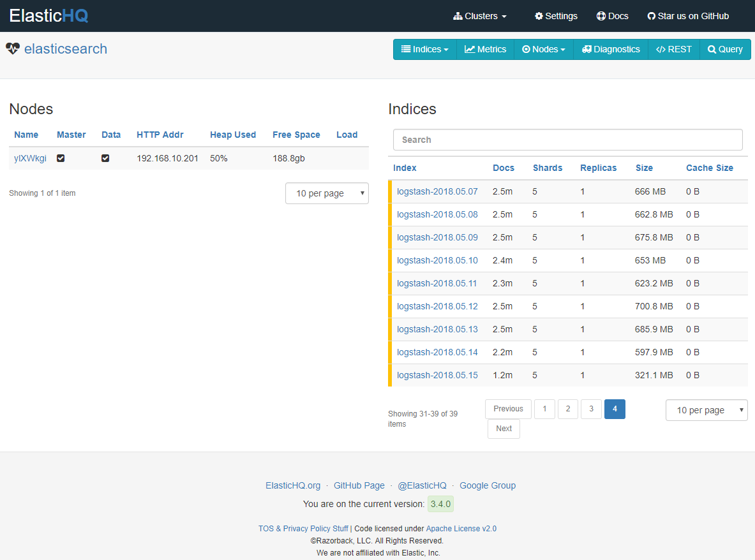
Task: Click the Next pagination button
Action: [504, 429]
